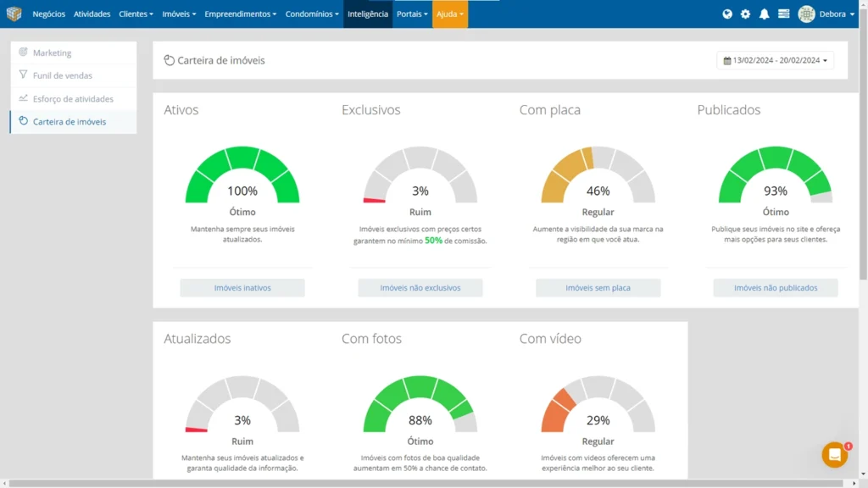This screenshot has width=868, height=488.
Task: Click the Publicados heading
Action: [728, 109]
